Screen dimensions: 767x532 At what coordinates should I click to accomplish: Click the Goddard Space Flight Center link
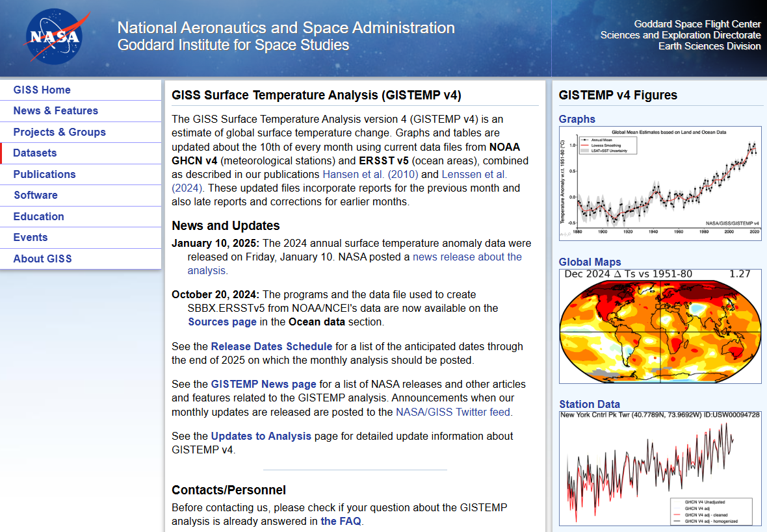pos(697,24)
